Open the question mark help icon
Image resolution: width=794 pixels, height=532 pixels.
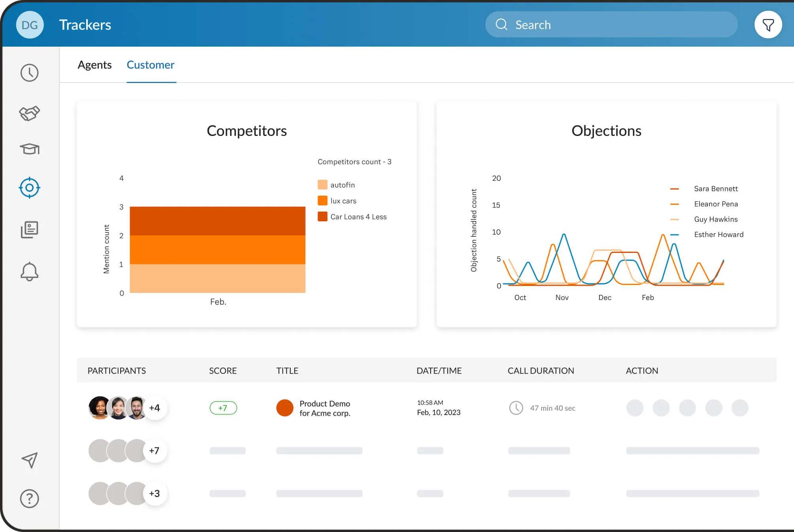[30, 499]
